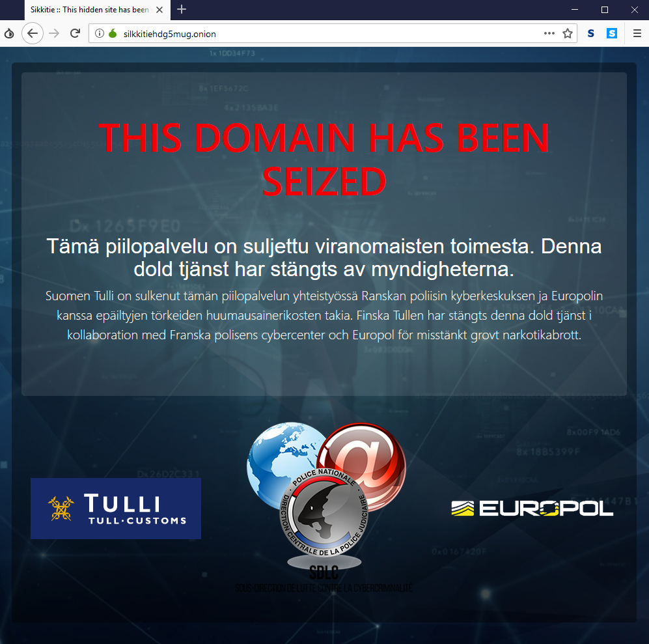Click the site information icon
This screenshot has width=649, height=644.
(x=100, y=34)
